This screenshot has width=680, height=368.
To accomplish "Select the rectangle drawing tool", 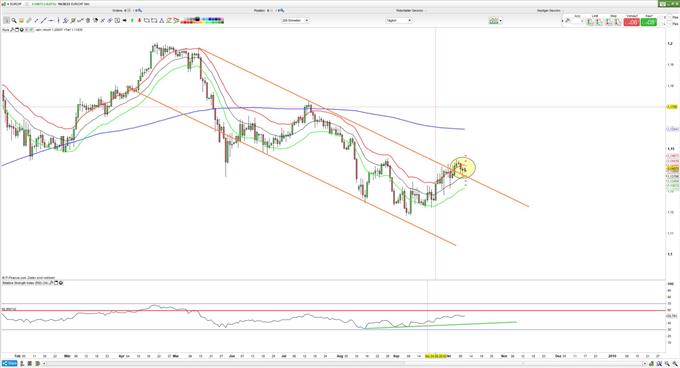I will (154, 20).
